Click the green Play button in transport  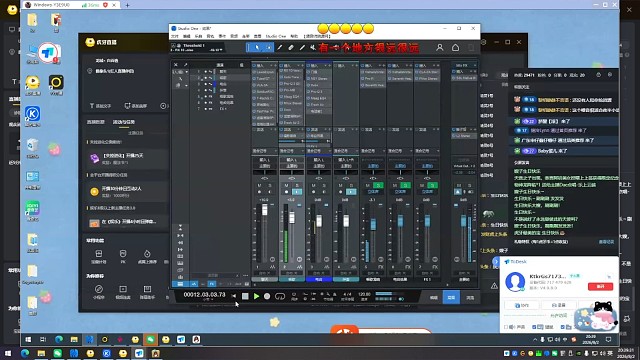(x=256, y=296)
